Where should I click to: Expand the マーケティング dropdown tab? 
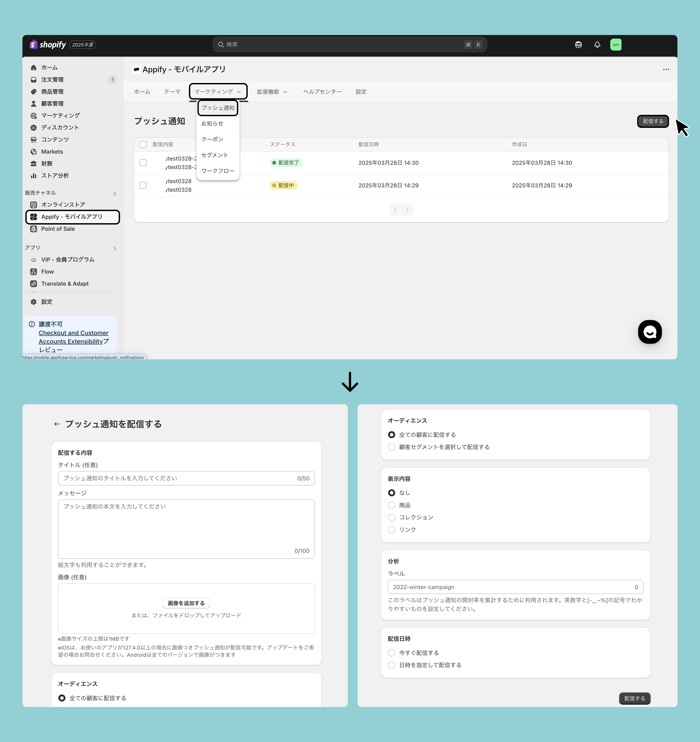click(218, 92)
